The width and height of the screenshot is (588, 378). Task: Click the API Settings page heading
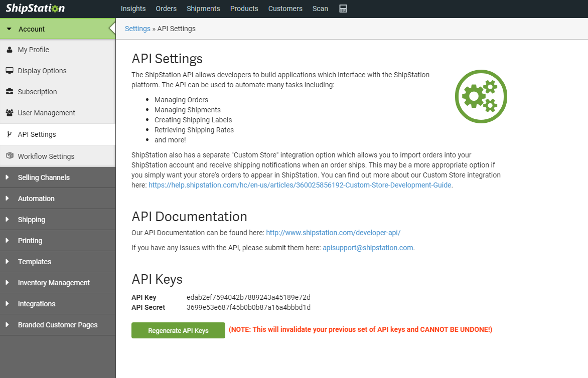pos(167,59)
